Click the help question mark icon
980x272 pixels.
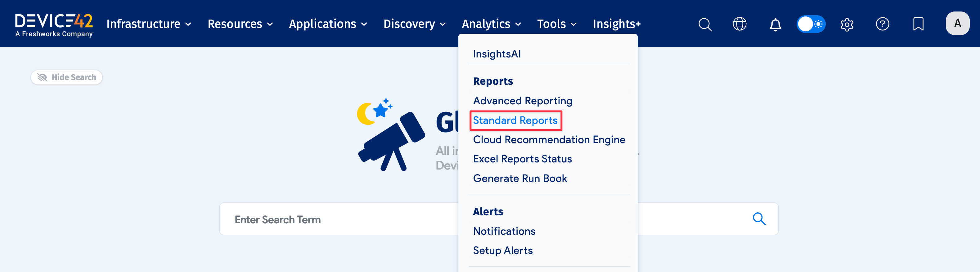[x=882, y=24]
